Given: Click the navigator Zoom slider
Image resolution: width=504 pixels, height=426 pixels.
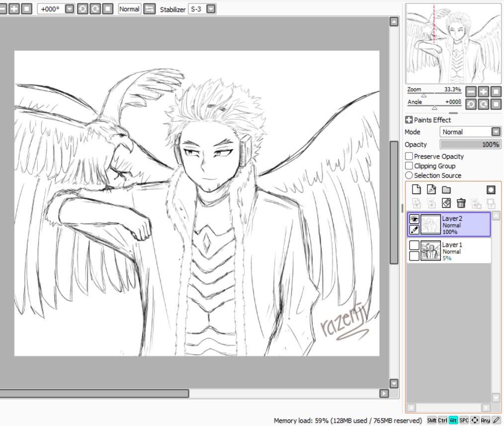Looking at the screenshot, I should [434, 94].
